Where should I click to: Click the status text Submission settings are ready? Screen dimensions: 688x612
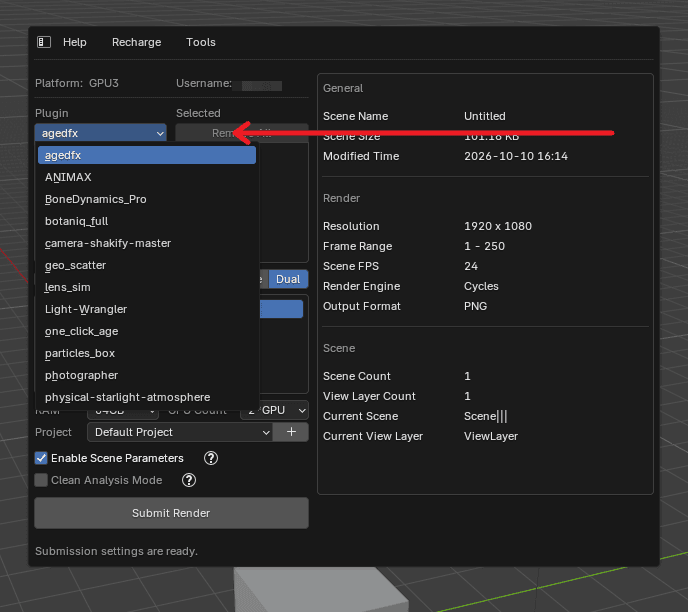(116, 551)
